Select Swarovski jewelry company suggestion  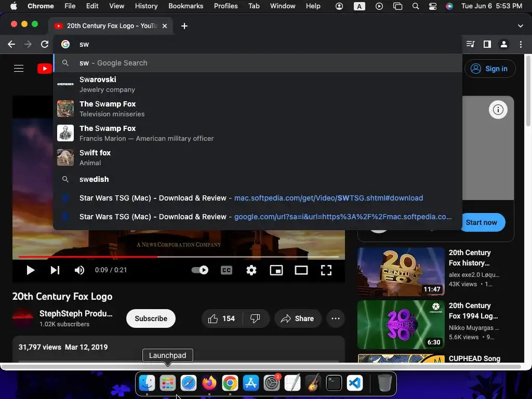[258, 84]
